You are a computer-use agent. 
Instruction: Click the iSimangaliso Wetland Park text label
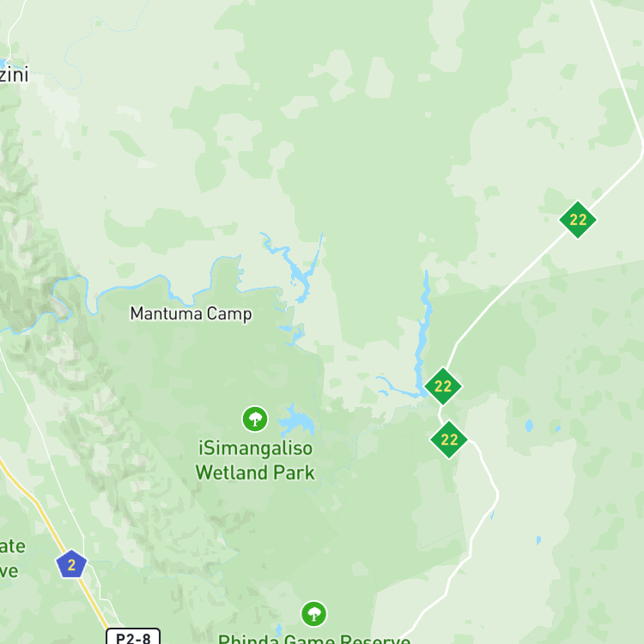point(255,460)
